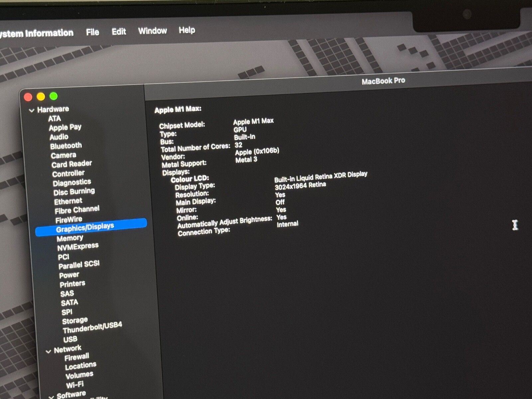Collapse the Hardware section chevron
The image size is (532, 399).
click(x=32, y=110)
